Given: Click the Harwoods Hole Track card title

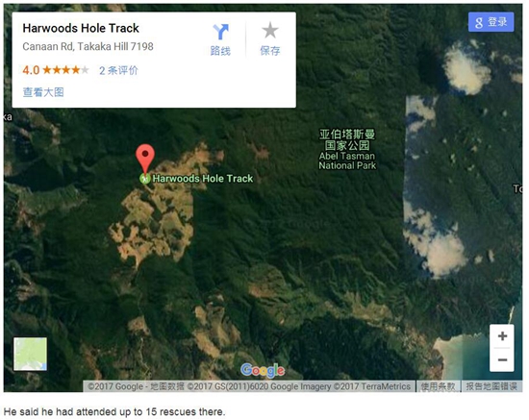Looking at the screenshot, I should [x=81, y=28].
